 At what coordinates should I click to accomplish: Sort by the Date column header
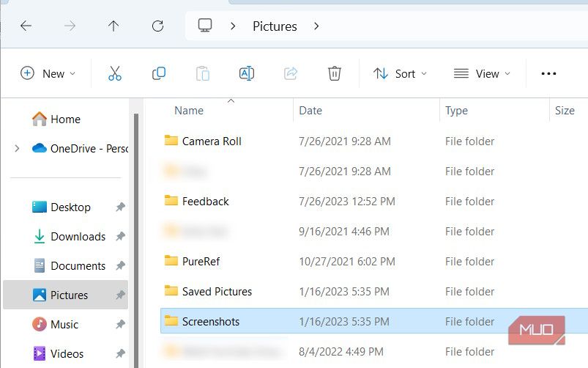click(x=310, y=111)
